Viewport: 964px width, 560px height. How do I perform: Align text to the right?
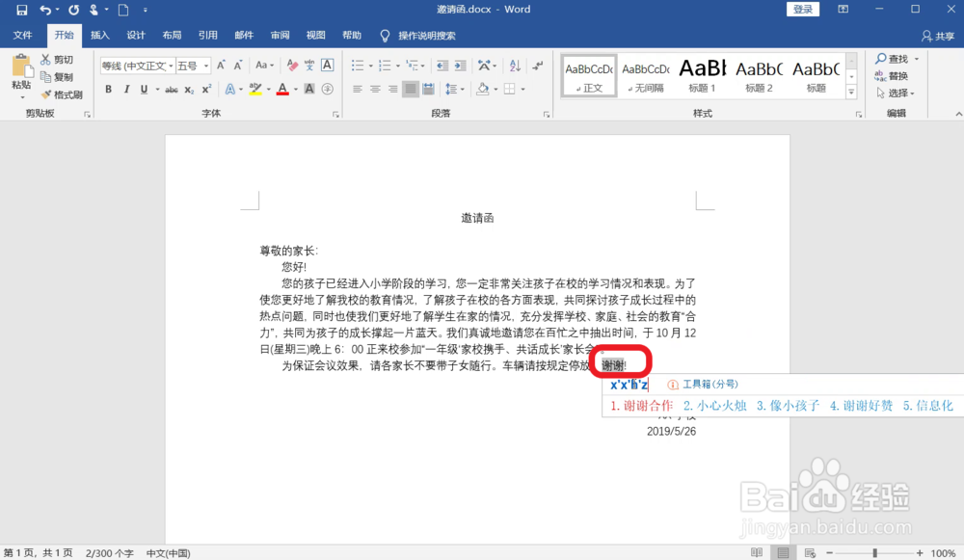393,89
